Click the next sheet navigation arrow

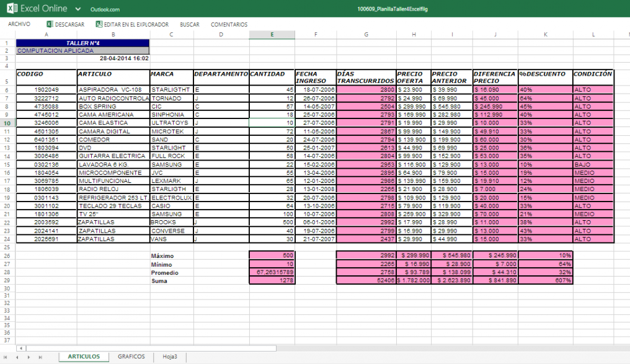pyautogui.click(x=29, y=357)
